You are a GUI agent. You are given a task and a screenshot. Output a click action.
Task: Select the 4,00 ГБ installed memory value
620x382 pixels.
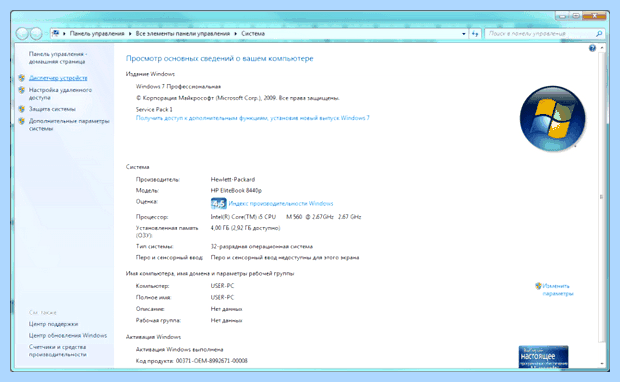[245, 228]
